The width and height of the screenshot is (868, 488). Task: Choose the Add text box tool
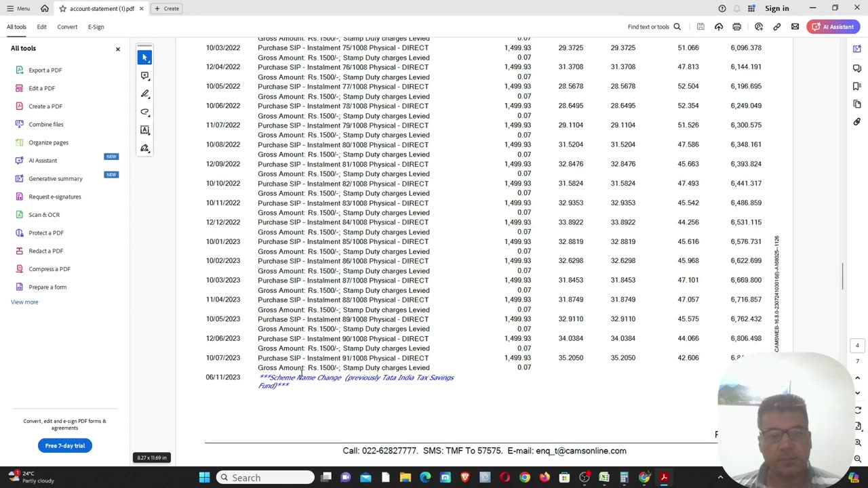click(144, 130)
